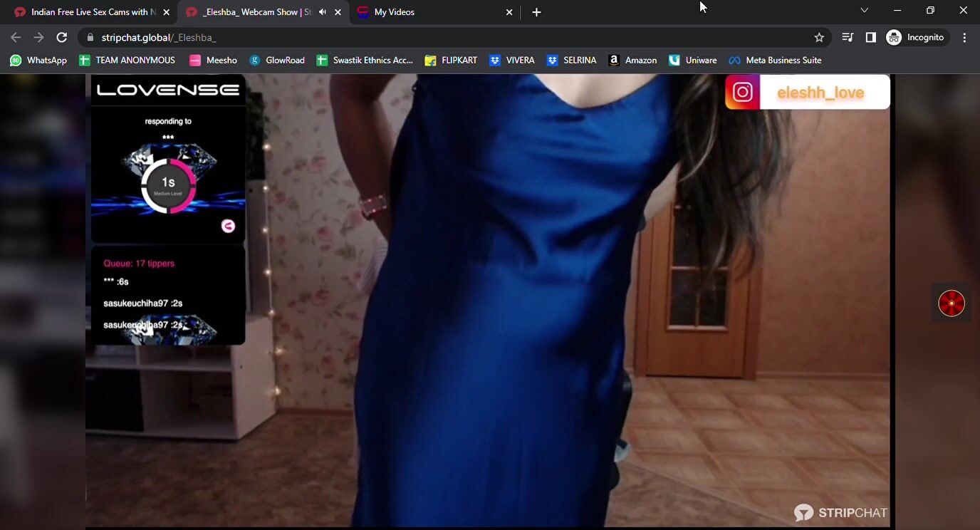
Task: Click the Instagram icon beside eleshh_love
Action: [741, 91]
